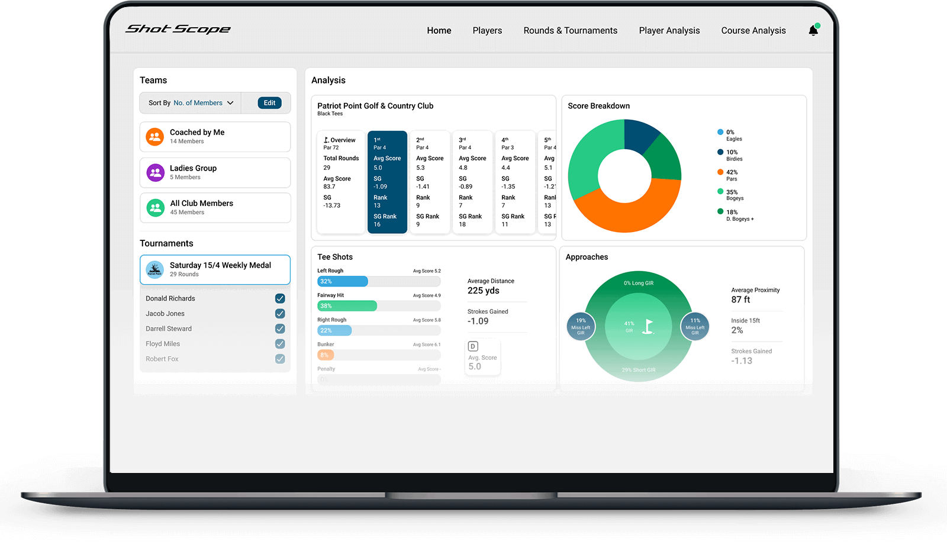947x560 pixels.
Task: Click the Fairway Hit 38% progress bar
Action: tap(379, 306)
